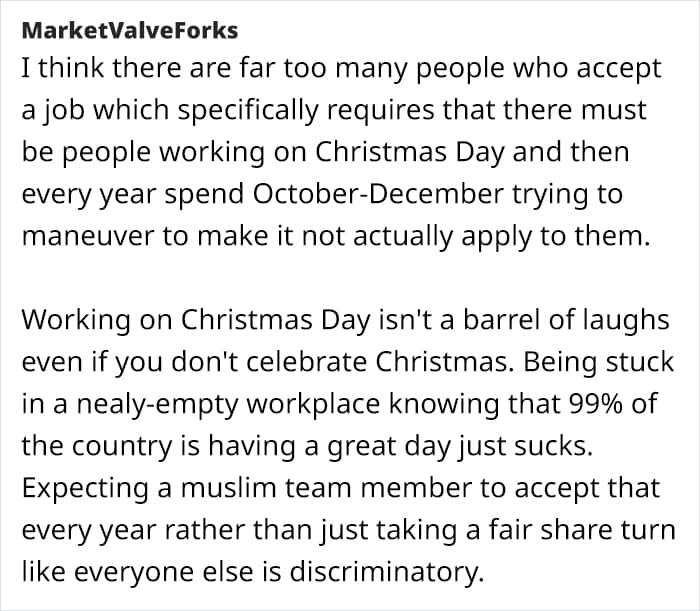This screenshot has width=700, height=611.
Task: Click the word "Christmas" in first paragraph
Action: [381, 152]
